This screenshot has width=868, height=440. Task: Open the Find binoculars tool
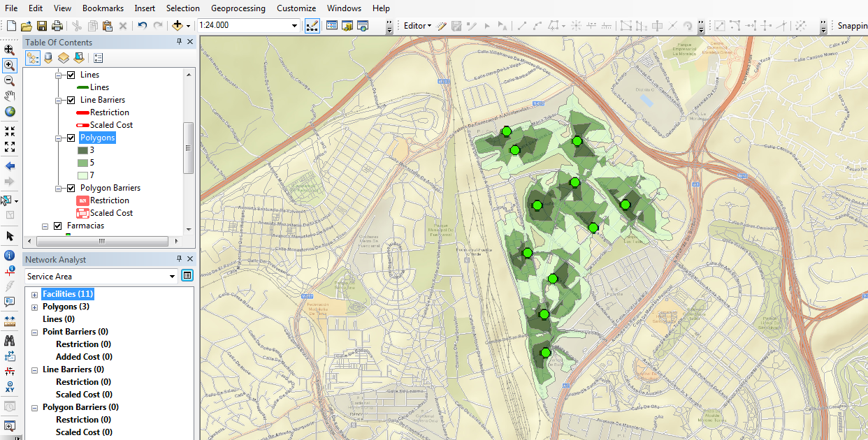pos(10,341)
